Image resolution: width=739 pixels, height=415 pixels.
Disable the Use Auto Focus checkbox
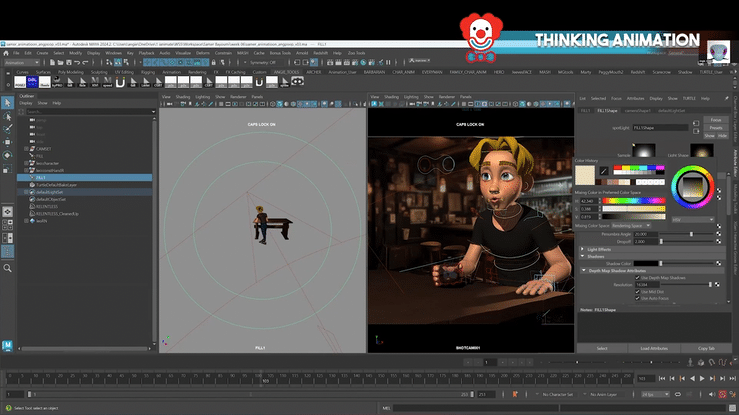click(x=637, y=298)
